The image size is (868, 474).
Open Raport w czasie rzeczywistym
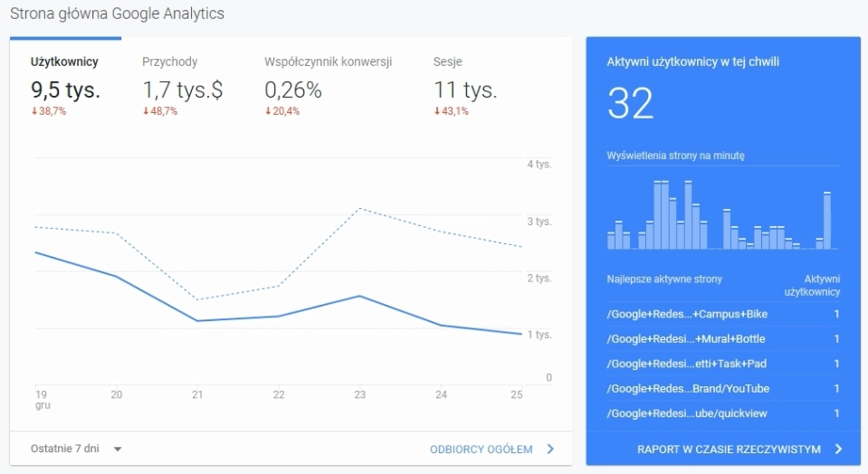pos(729,449)
